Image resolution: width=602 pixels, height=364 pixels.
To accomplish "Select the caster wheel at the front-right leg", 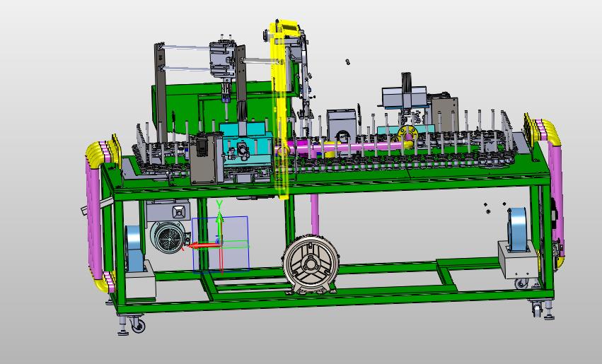I will (x=536, y=309).
